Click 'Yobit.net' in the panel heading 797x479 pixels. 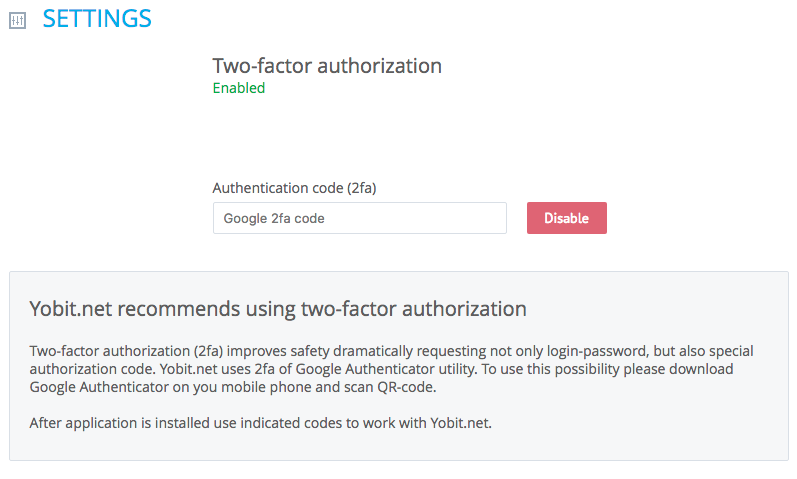tap(71, 309)
